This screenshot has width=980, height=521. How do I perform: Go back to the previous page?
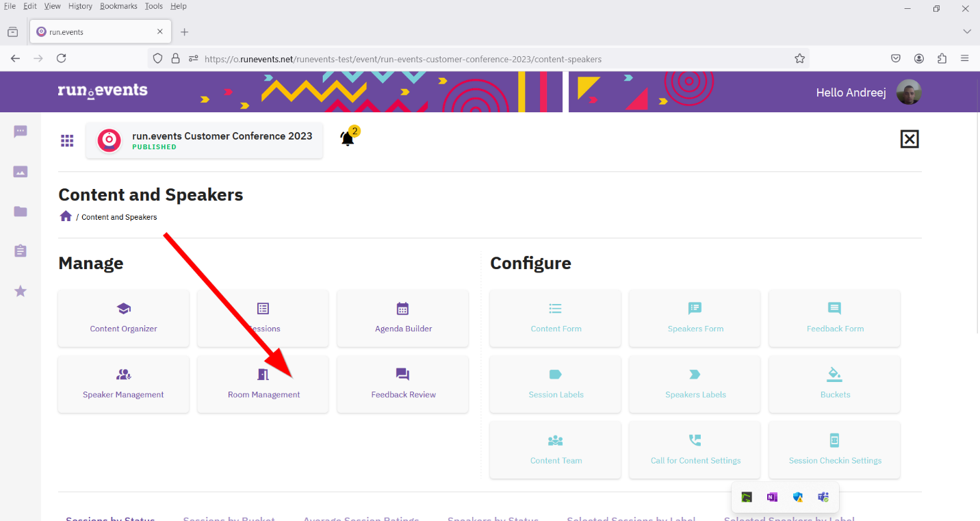pyautogui.click(x=15, y=59)
